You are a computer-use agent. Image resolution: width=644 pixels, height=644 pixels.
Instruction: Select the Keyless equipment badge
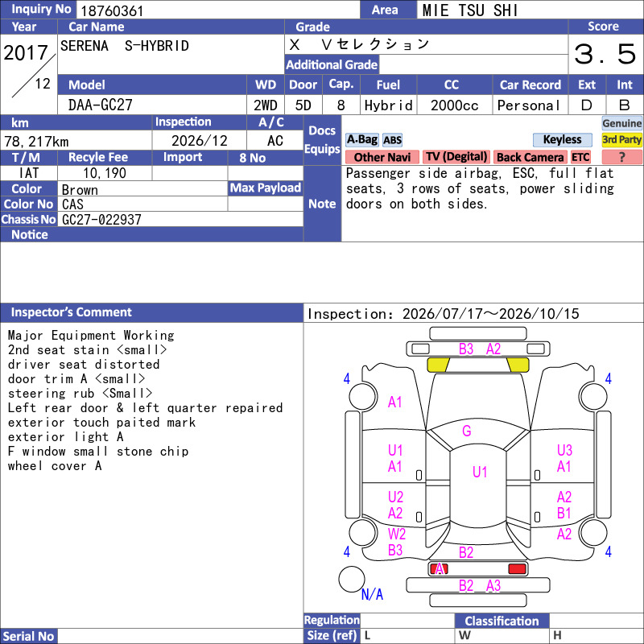click(562, 139)
